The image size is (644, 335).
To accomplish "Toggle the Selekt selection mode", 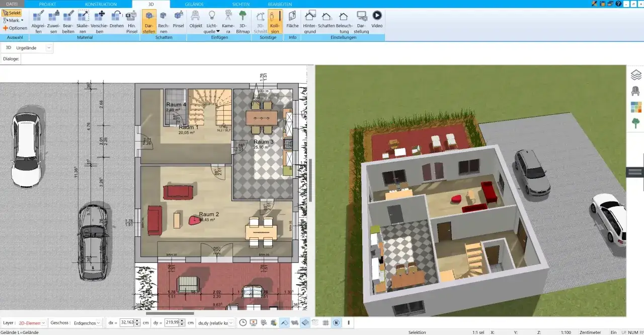I will coord(12,13).
